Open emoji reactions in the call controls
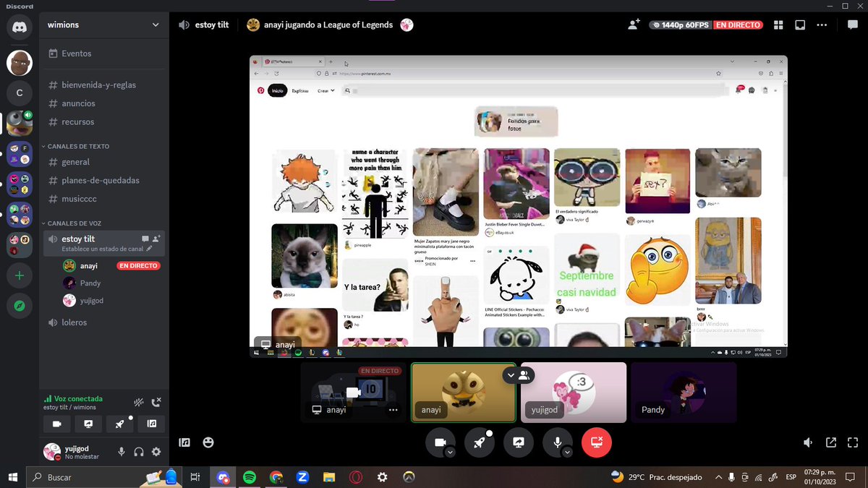 point(208,442)
